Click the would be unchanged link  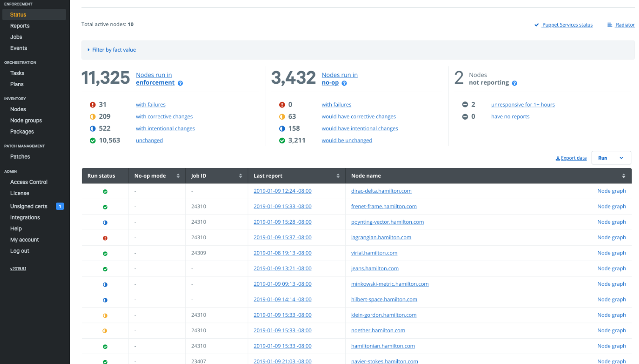point(347,140)
